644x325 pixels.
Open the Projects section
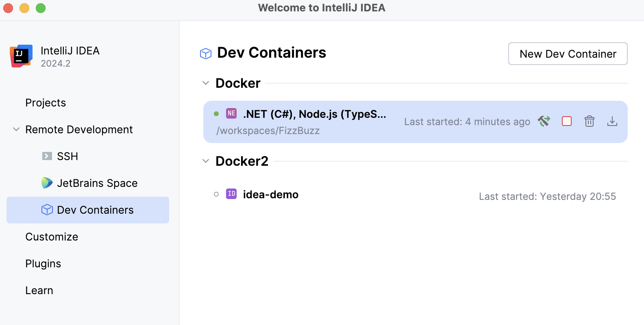[x=46, y=103]
